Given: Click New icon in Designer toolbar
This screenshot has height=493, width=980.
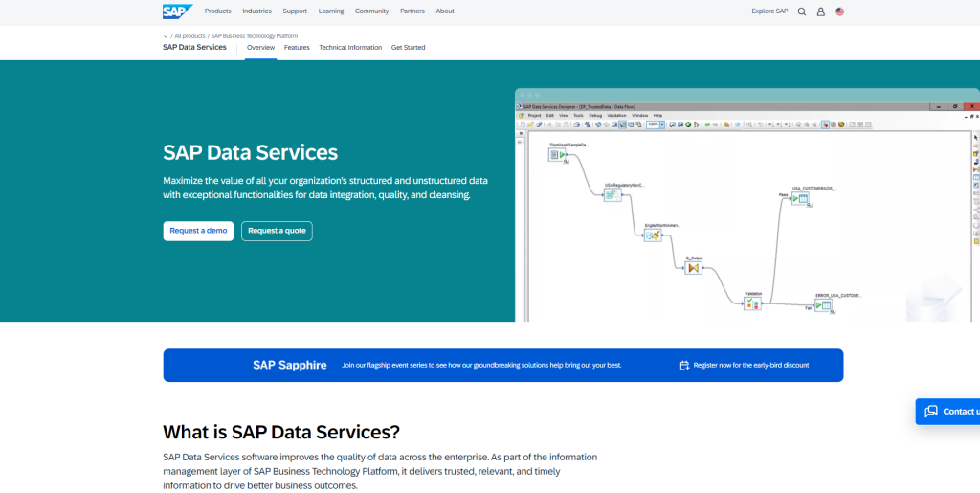Looking at the screenshot, I should (x=523, y=124).
